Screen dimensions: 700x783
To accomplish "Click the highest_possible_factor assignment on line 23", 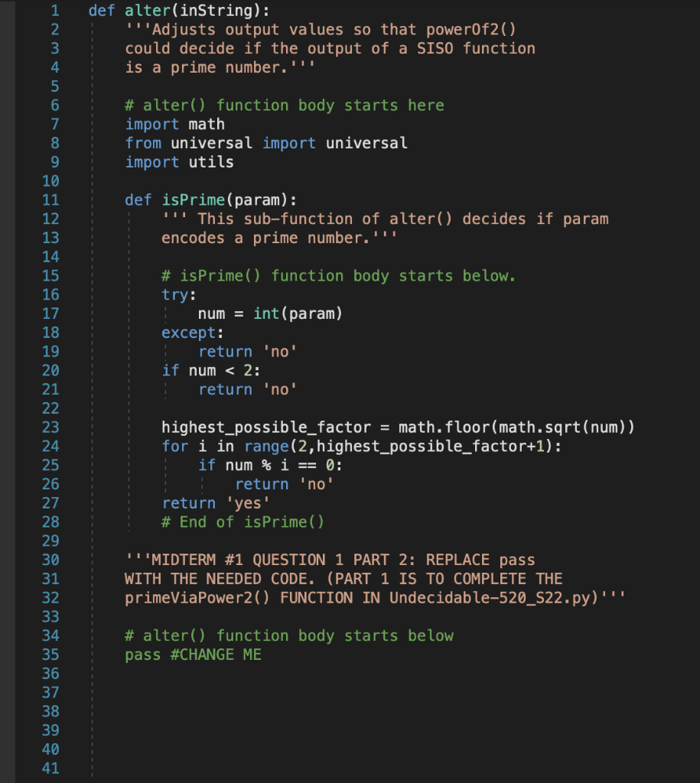I will 398,428.
